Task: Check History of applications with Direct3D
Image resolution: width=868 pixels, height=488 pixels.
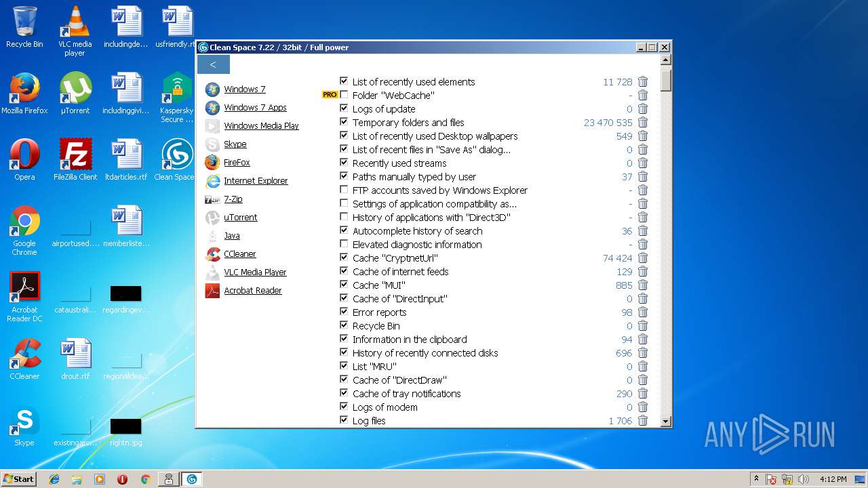Action: [x=344, y=217]
